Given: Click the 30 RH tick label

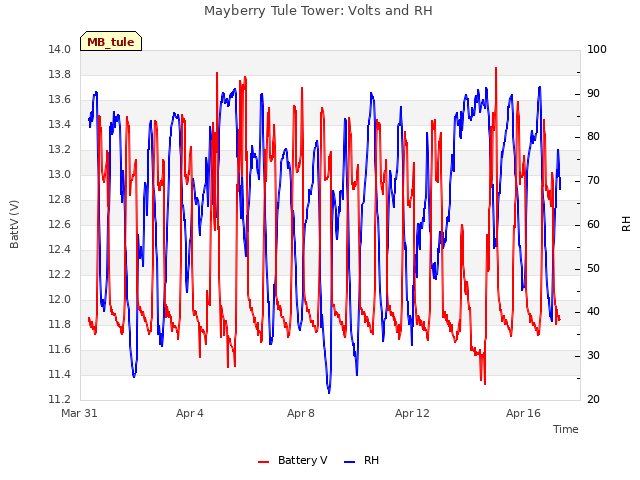Looking at the screenshot, I should 593,356.
